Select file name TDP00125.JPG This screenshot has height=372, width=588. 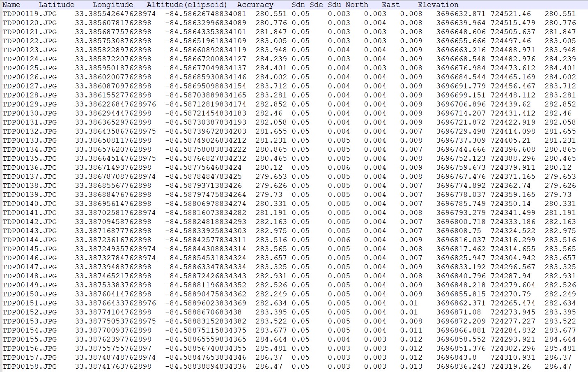[30, 68]
